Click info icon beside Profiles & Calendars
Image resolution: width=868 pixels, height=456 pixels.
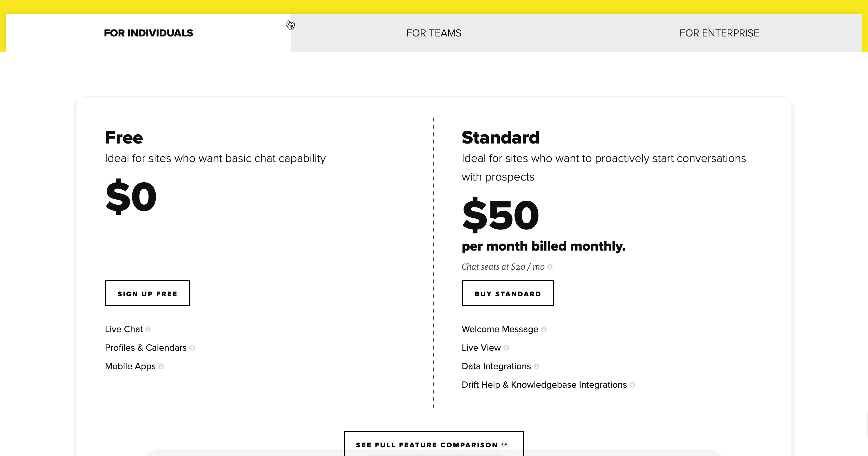[x=192, y=348]
